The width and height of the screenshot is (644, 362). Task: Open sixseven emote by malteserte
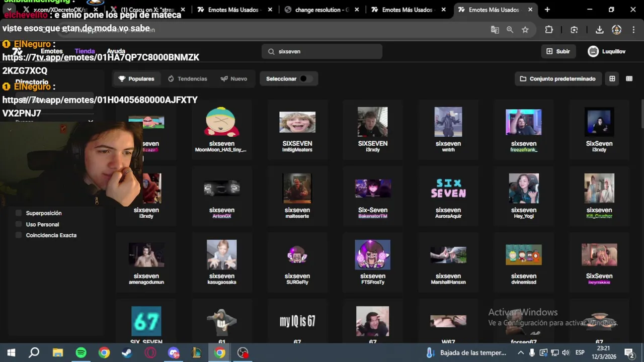(x=297, y=196)
